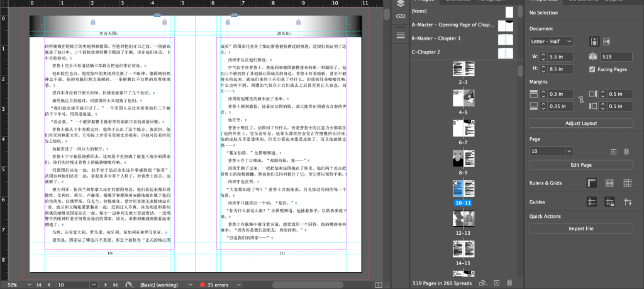Toggle lock guides button
644x289 pixels.
click(x=609, y=201)
